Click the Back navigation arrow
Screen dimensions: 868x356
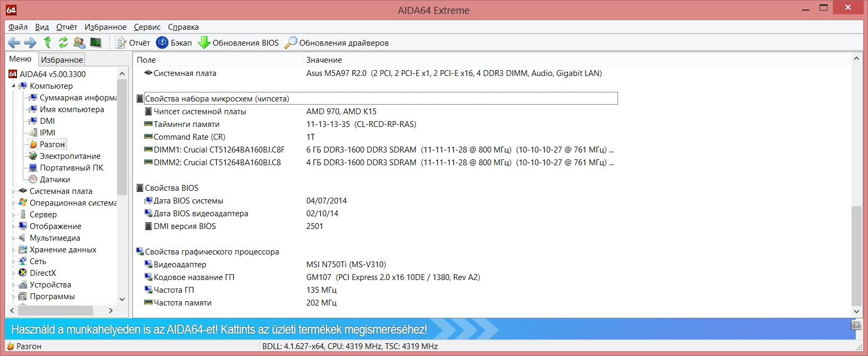tap(14, 43)
